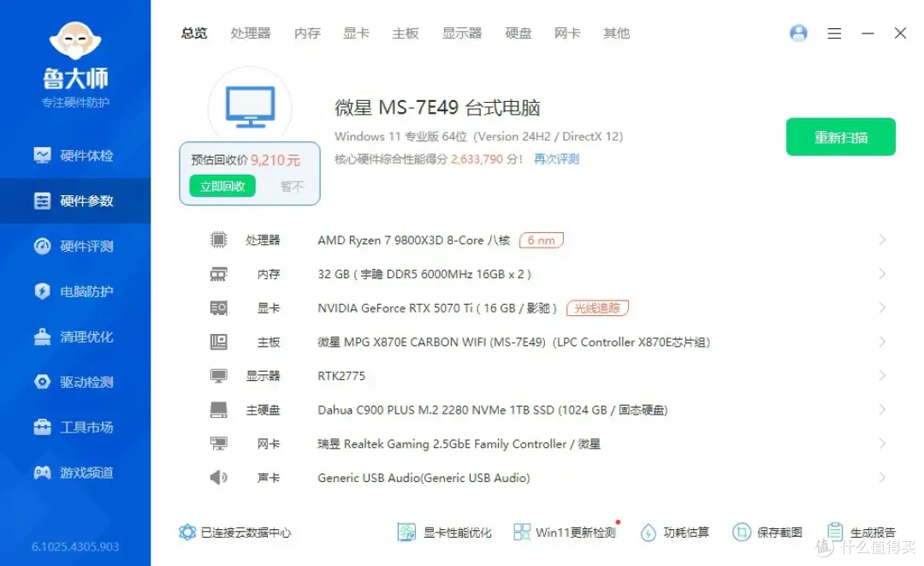Image resolution: width=924 pixels, height=566 pixels.
Task: Switch to the 处理器 tab
Action: pyautogui.click(x=251, y=33)
